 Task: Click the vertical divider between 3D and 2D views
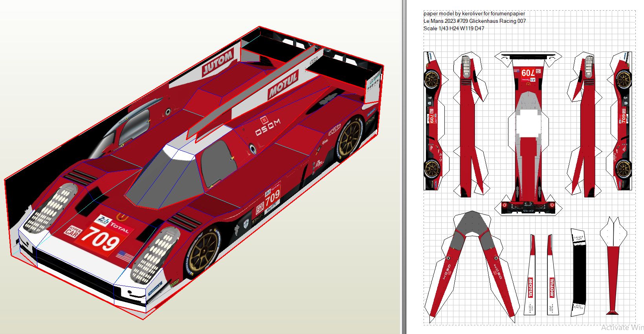[403, 167]
